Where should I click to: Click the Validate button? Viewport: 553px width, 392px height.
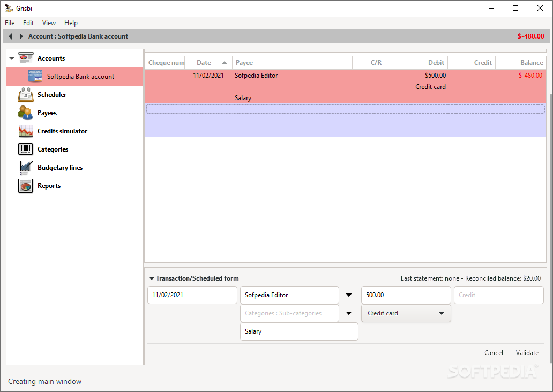point(527,353)
